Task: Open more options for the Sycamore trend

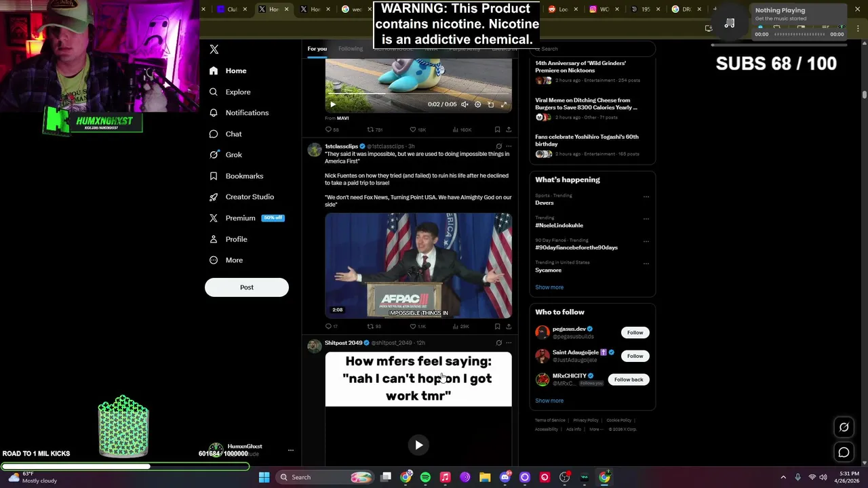Action: pyautogui.click(x=646, y=264)
